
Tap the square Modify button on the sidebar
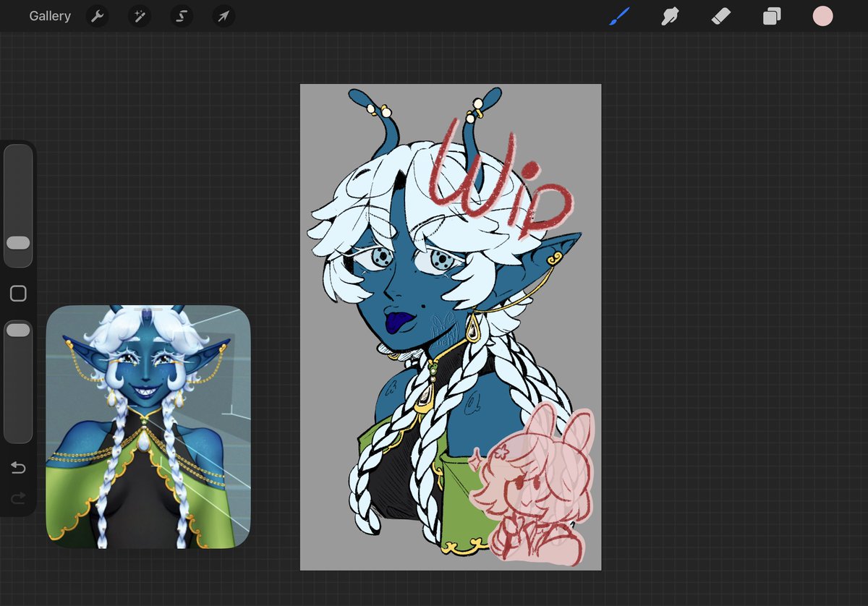pos(18,293)
